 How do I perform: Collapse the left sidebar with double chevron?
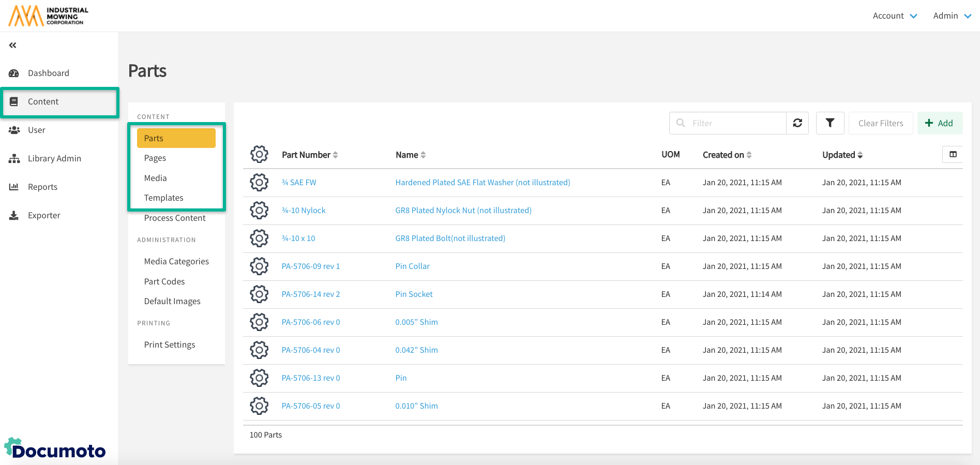click(13, 46)
